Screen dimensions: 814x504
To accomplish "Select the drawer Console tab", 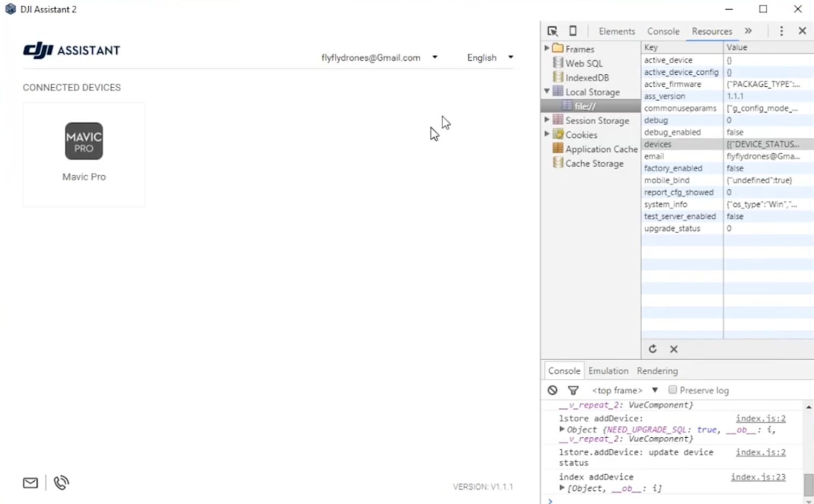I will point(564,371).
